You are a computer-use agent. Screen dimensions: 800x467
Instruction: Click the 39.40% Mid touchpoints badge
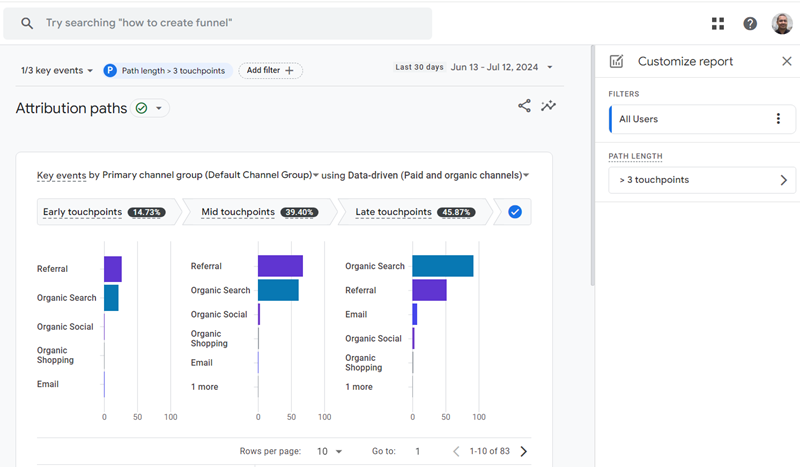coord(299,212)
